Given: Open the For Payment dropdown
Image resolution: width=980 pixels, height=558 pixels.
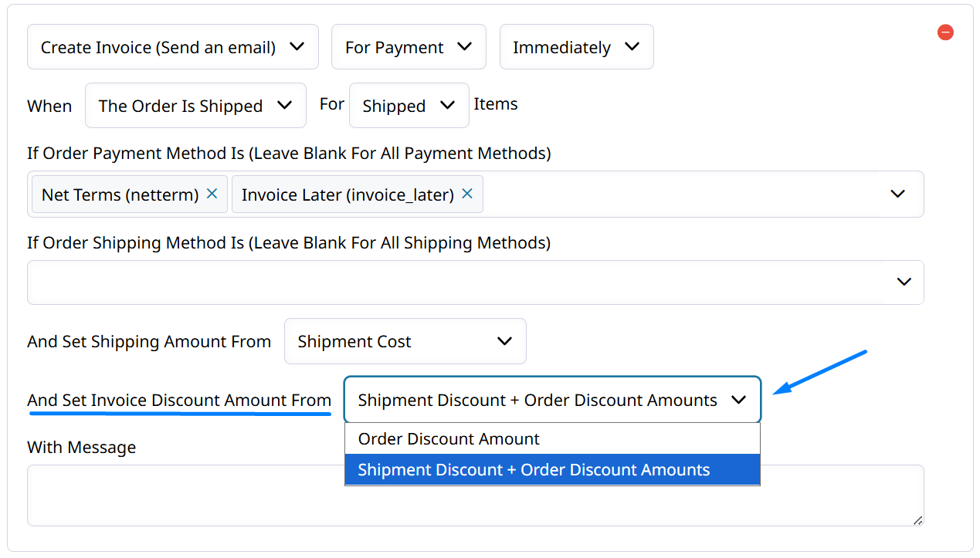Looking at the screenshot, I should pyautogui.click(x=409, y=47).
